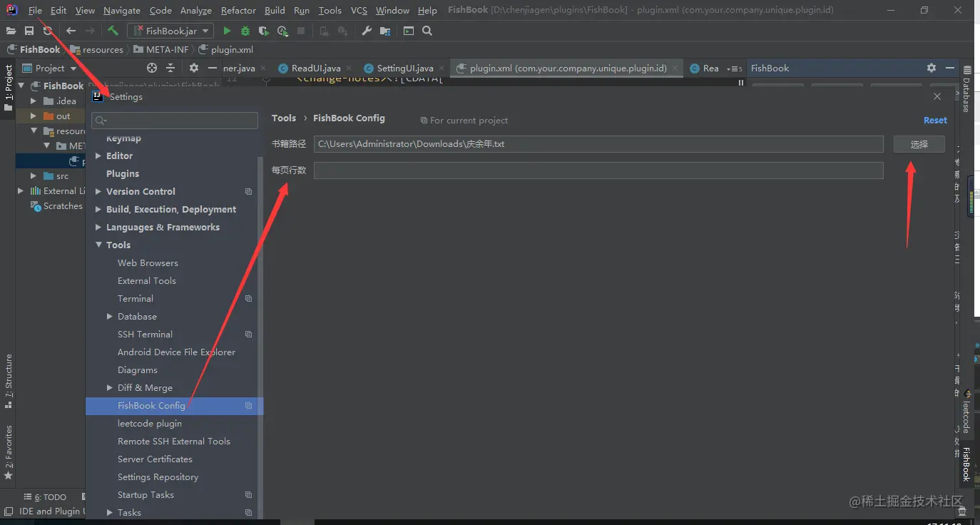
Task: Open the Database side tool window
Action: point(966,89)
